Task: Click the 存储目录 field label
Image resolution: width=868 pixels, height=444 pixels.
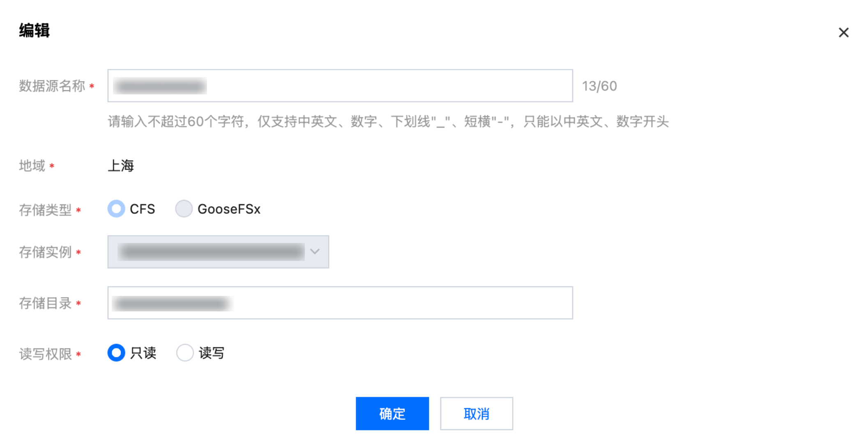Action: point(46,304)
